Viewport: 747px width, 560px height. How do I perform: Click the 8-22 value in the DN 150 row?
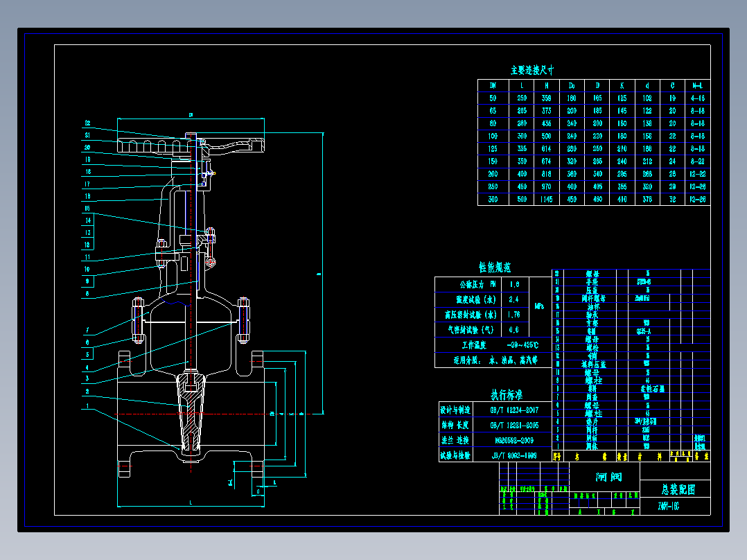tap(697, 161)
